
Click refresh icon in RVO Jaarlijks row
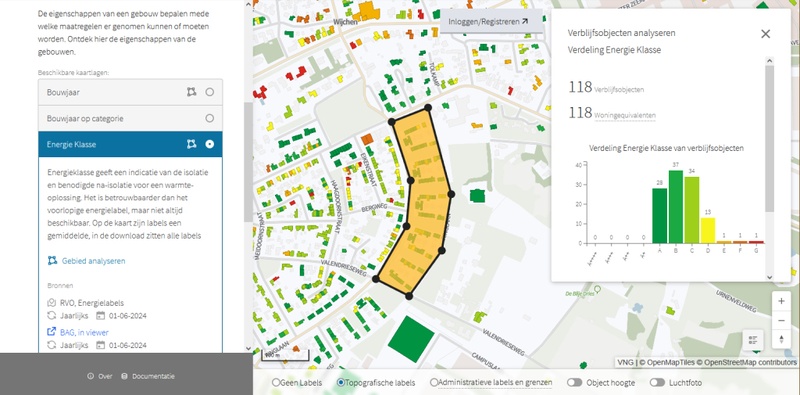(x=51, y=315)
